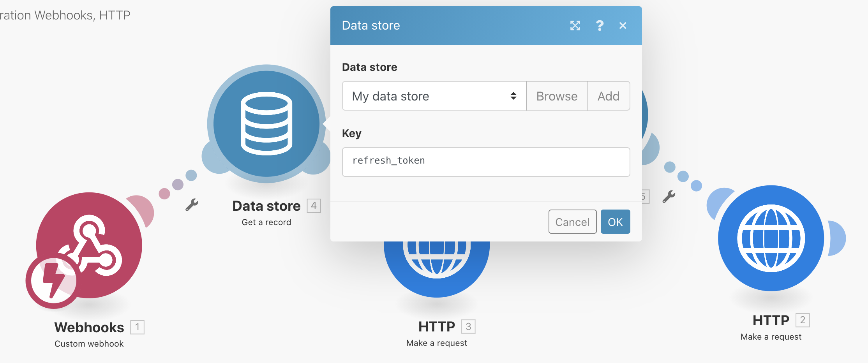Click the number 1 badge on Webhooks
The height and width of the screenshot is (363, 868).
click(x=137, y=327)
